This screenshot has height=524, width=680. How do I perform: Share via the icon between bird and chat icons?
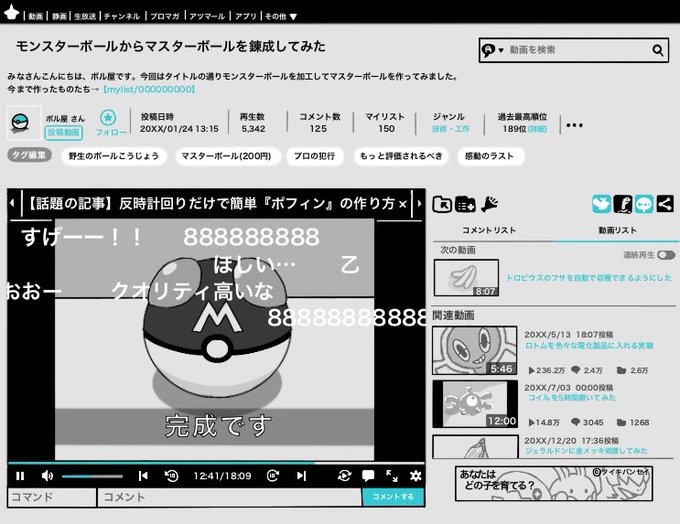623,203
